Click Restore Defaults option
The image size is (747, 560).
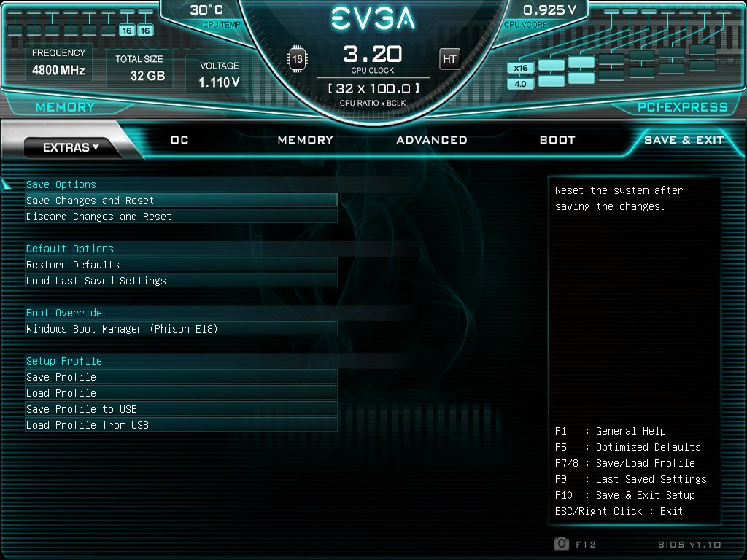(181, 265)
